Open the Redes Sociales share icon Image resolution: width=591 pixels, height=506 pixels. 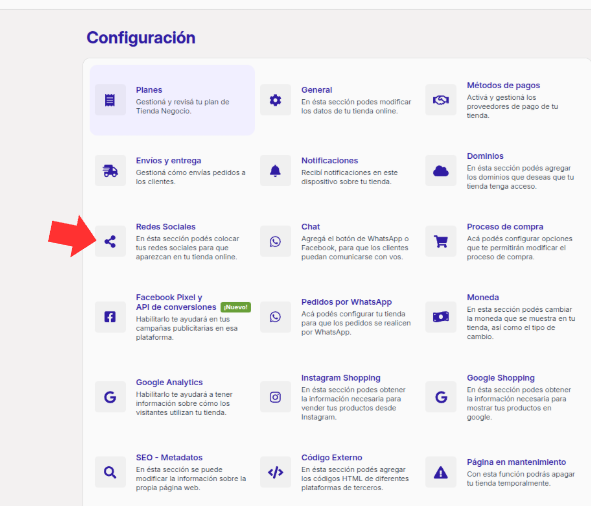coord(110,241)
